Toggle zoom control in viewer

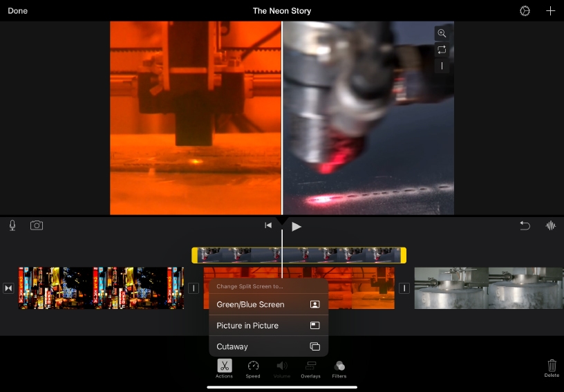(x=442, y=33)
